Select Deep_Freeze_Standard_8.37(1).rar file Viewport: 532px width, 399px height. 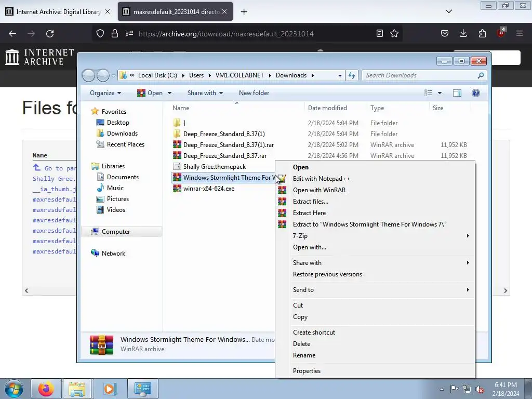[x=229, y=145]
